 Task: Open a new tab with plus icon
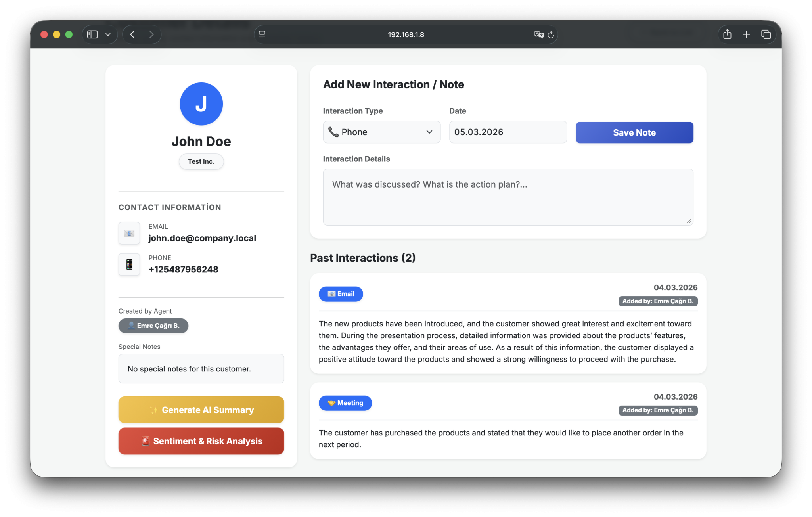[746, 34]
